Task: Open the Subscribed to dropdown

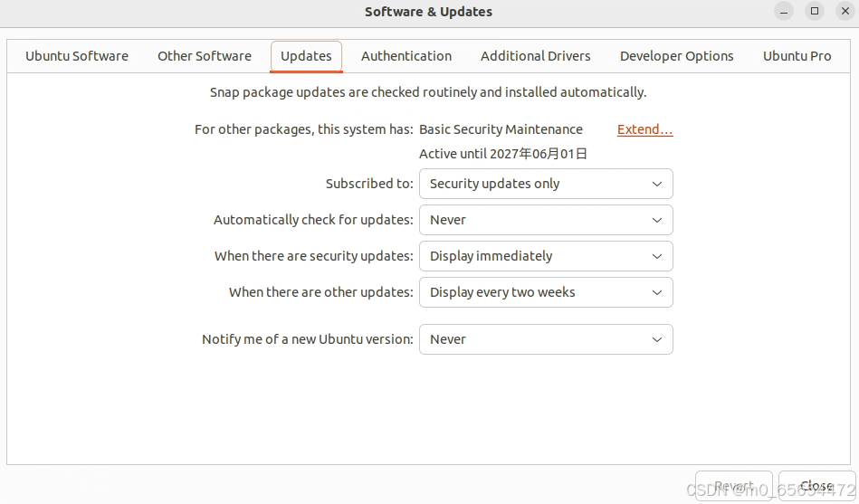Action: point(546,184)
